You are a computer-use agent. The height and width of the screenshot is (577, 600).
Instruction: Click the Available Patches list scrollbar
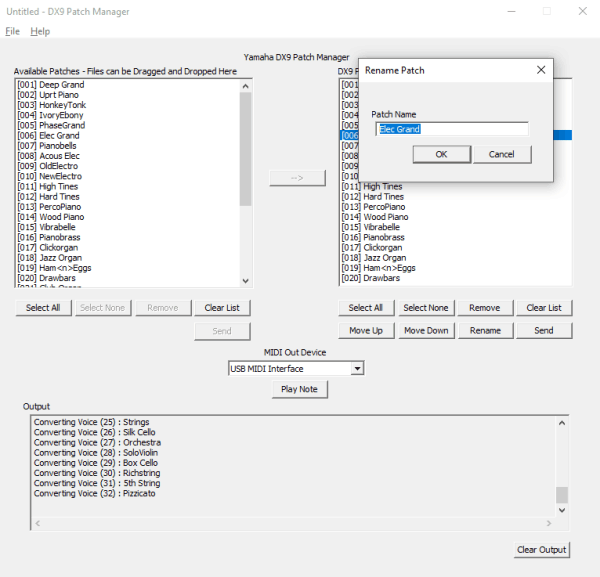pyautogui.click(x=246, y=180)
